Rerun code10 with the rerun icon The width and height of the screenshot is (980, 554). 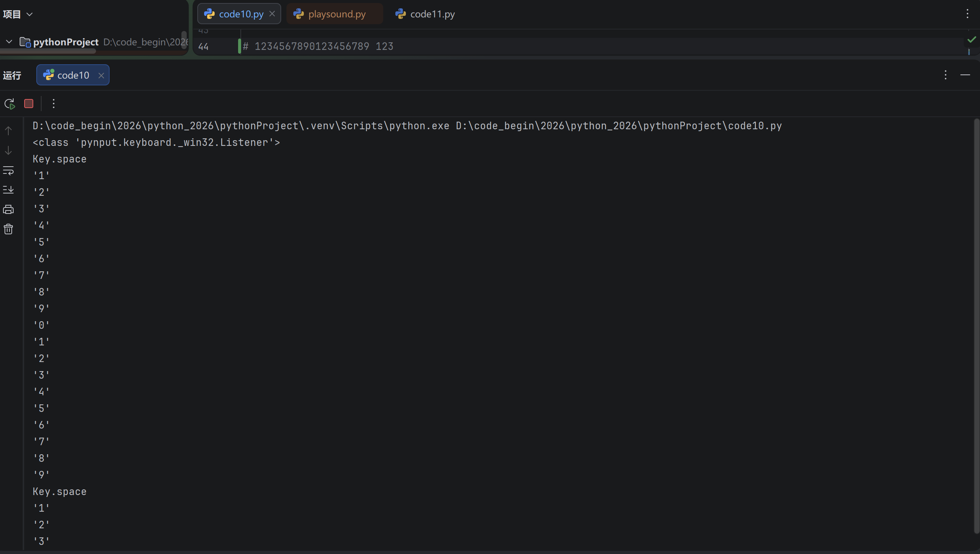click(9, 104)
